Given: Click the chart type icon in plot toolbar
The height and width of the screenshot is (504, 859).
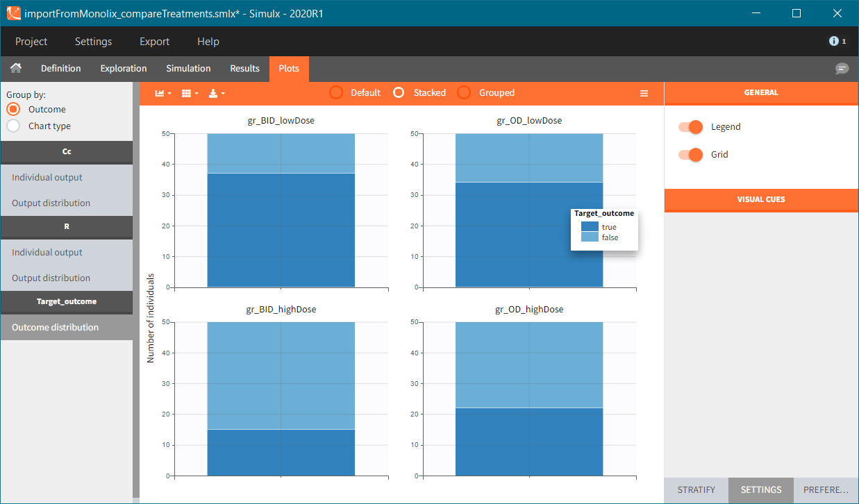Looking at the screenshot, I should (159, 93).
